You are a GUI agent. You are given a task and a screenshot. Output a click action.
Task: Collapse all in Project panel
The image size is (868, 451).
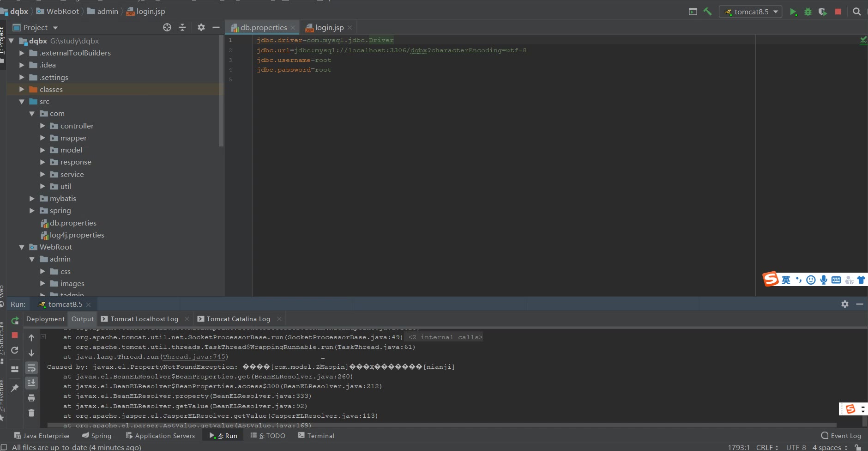[182, 28]
